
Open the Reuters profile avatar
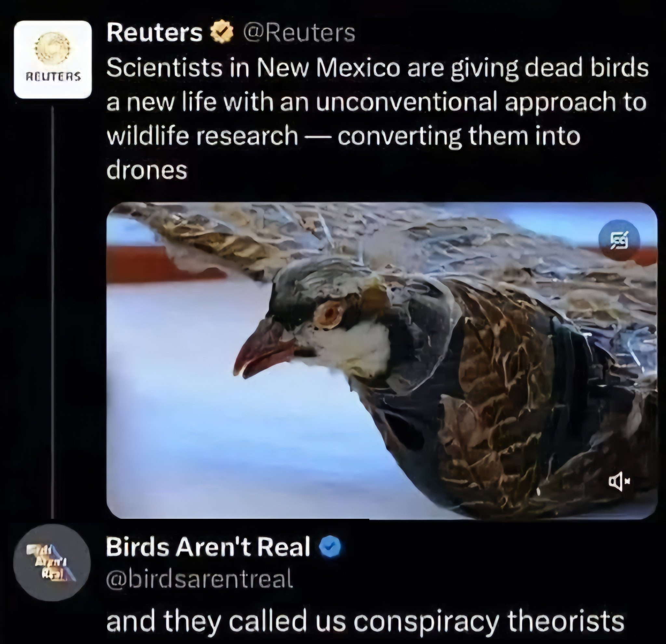53,59
